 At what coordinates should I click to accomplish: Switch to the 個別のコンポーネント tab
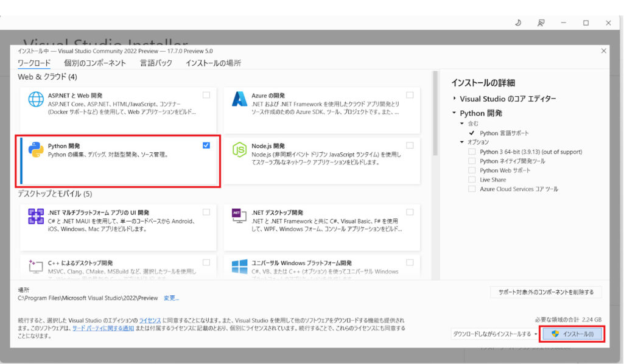tap(95, 63)
